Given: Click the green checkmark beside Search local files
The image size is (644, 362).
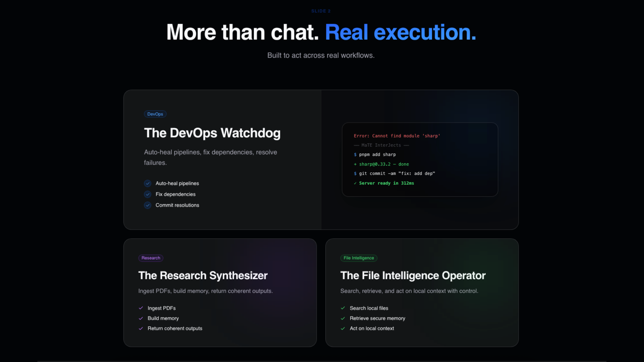Looking at the screenshot, I should point(343,308).
